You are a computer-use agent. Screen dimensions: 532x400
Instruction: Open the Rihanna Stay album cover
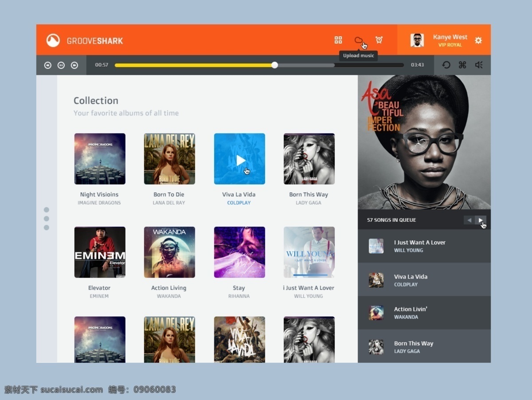tap(239, 252)
